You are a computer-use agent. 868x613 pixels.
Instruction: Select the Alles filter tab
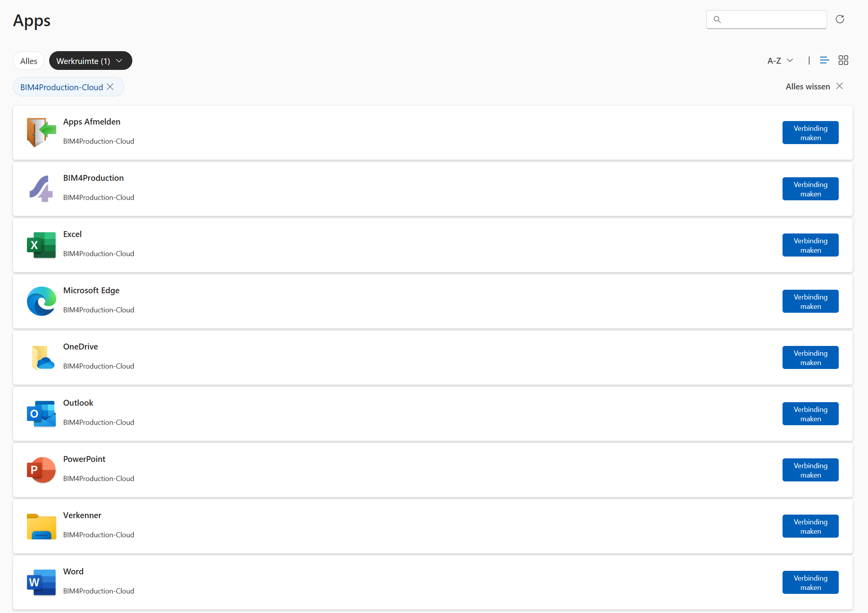coord(28,61)
